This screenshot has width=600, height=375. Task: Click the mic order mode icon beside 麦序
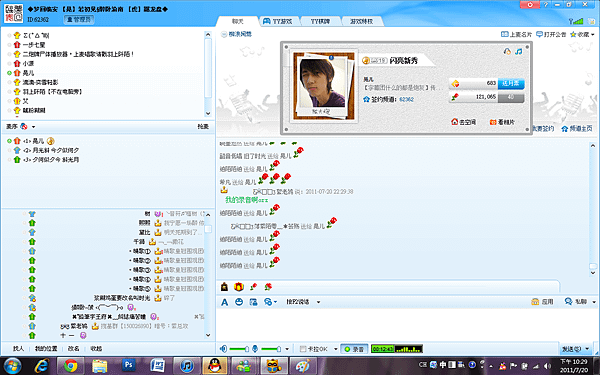point(24,126)
